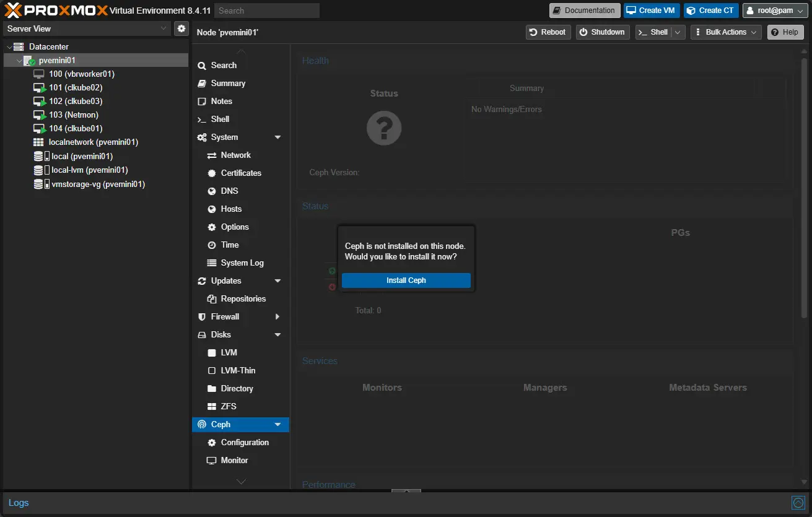
Task: Click the Server View settings gear icon
Action: point(181,28)
